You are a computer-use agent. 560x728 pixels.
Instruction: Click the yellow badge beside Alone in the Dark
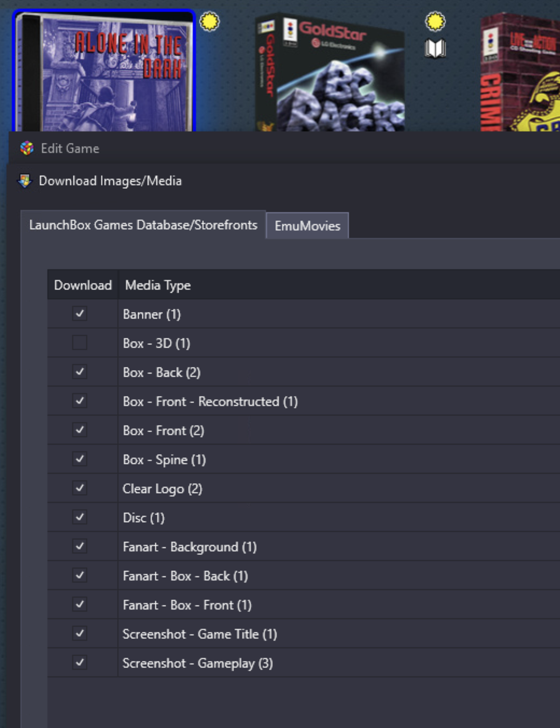(x=209, y=22)
